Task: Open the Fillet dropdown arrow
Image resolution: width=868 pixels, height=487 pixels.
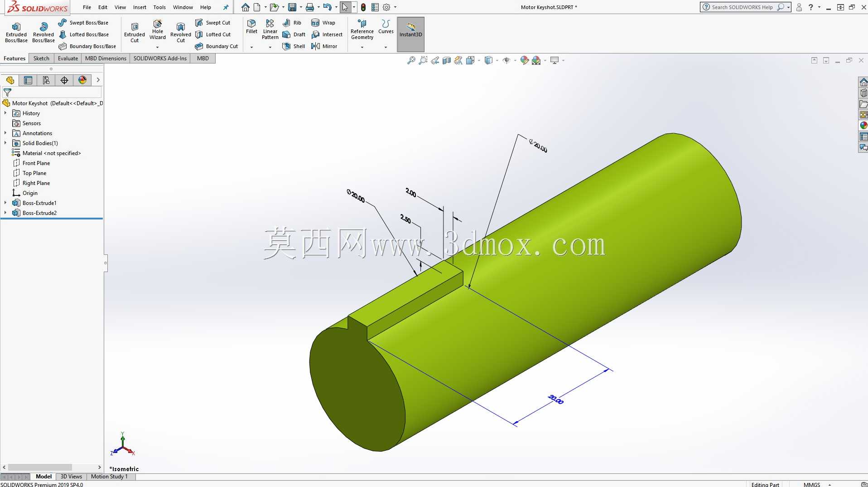Action: tap(251, 47)
